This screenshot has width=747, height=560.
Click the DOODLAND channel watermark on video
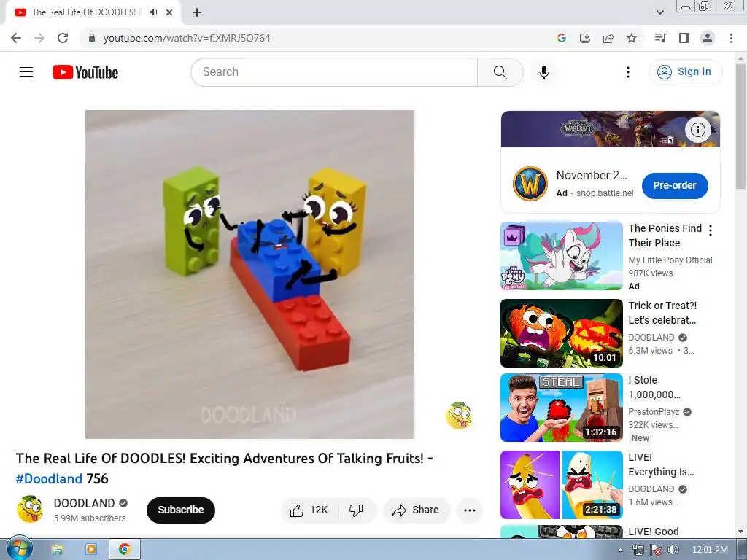(458, 416)
